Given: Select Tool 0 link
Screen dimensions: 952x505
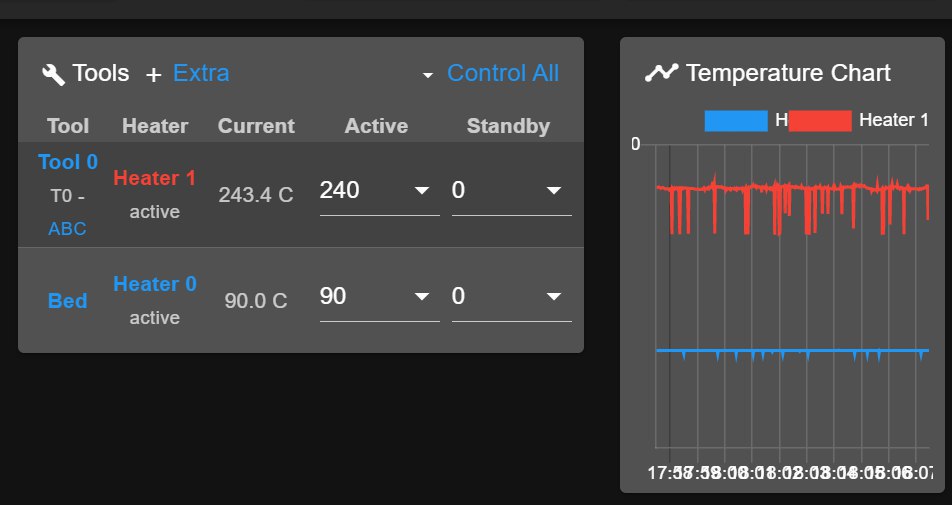Looking at the screenshot, I should [x=68, y=162].
